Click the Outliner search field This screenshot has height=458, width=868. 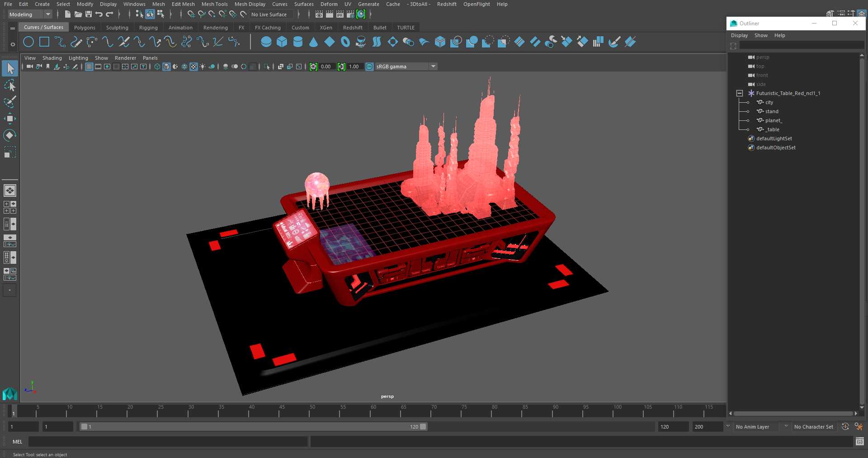coord(801,45)
